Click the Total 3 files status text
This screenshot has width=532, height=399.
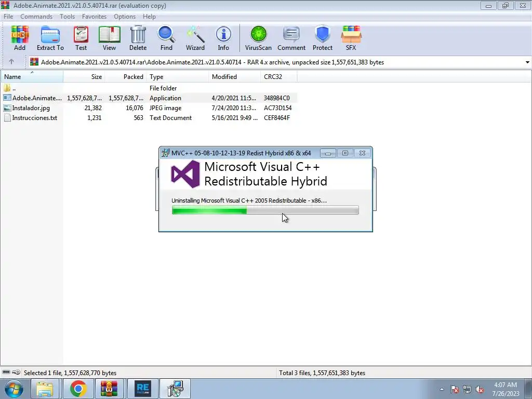(322, 373)
